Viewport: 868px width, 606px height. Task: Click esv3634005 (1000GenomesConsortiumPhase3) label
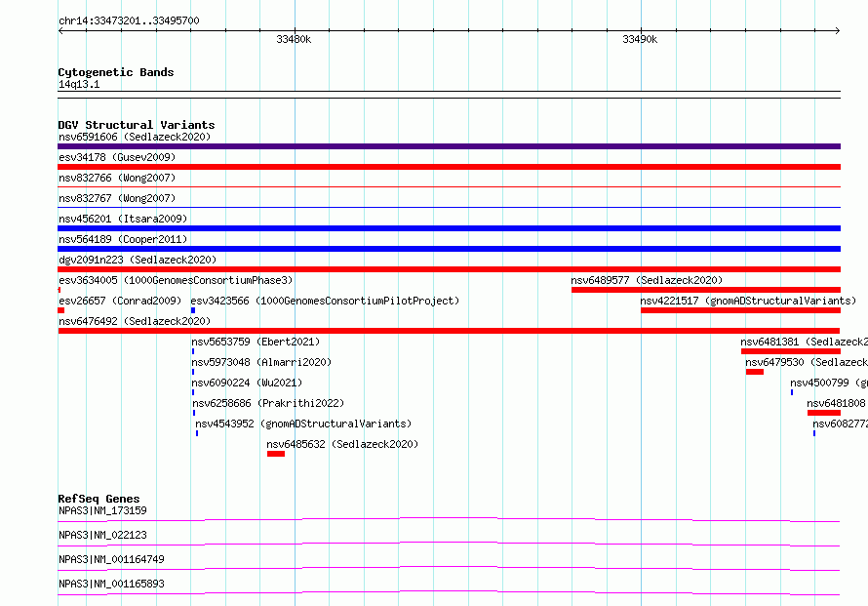[x=176, y=280]
